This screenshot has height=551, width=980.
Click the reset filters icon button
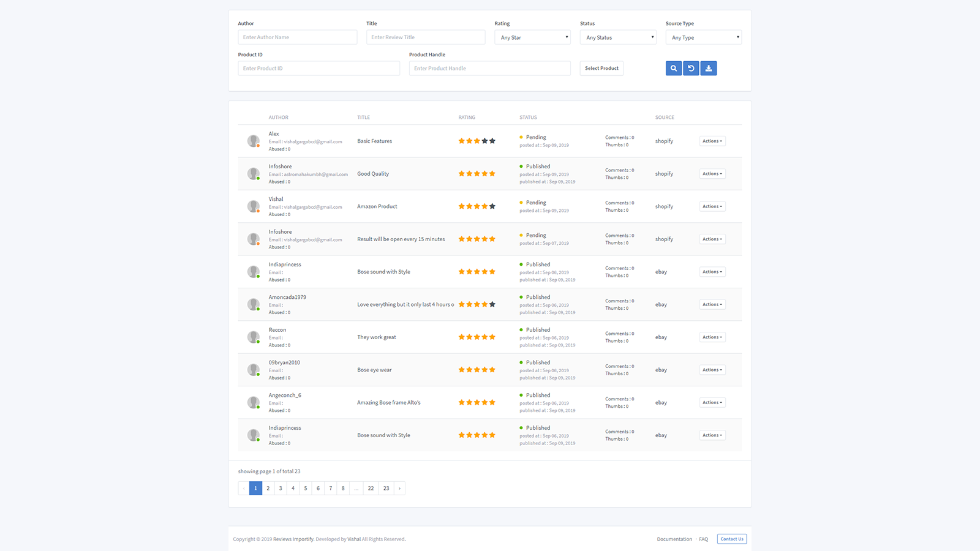coord(691,68)
